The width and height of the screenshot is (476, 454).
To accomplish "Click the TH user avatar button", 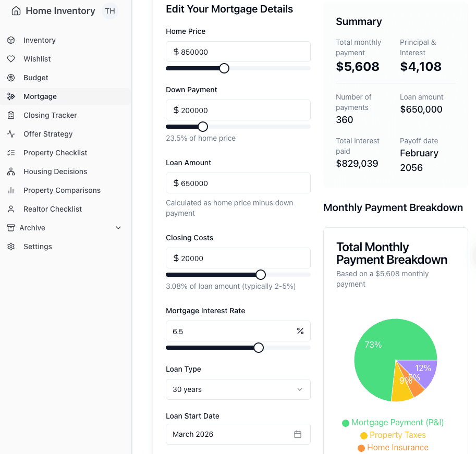I will coord(110,11).
